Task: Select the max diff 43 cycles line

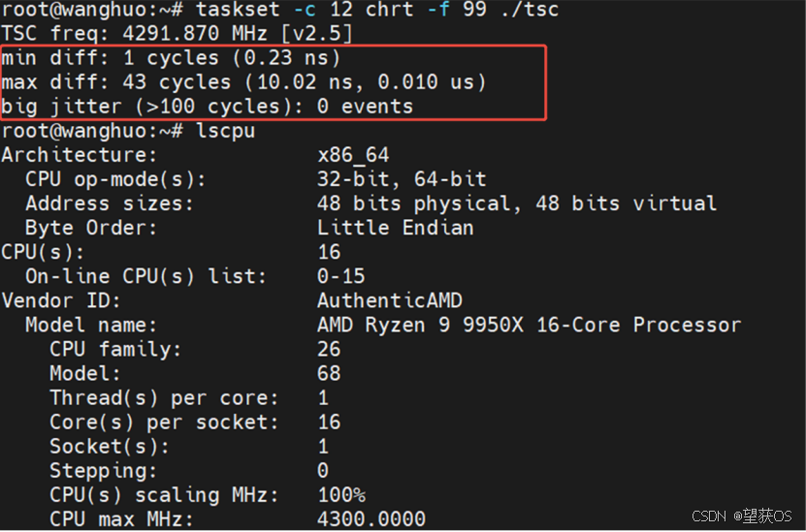Action: 243,82
